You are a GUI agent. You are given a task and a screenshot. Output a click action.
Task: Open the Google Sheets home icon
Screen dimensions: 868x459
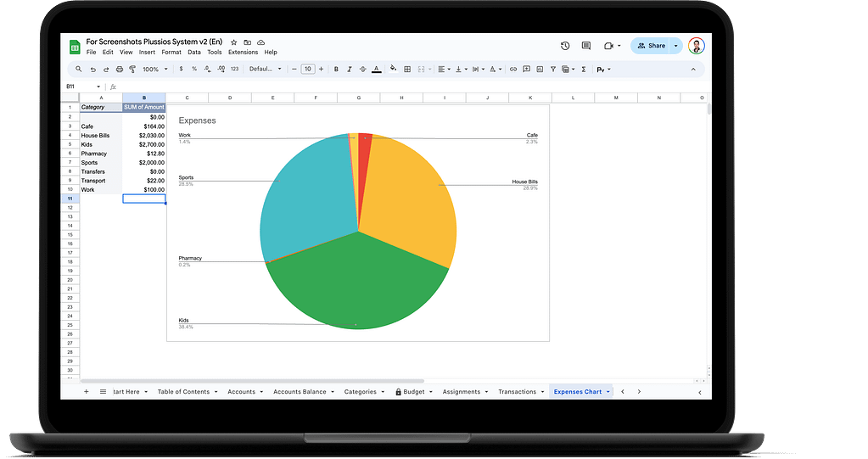click(x=75, y=47)
